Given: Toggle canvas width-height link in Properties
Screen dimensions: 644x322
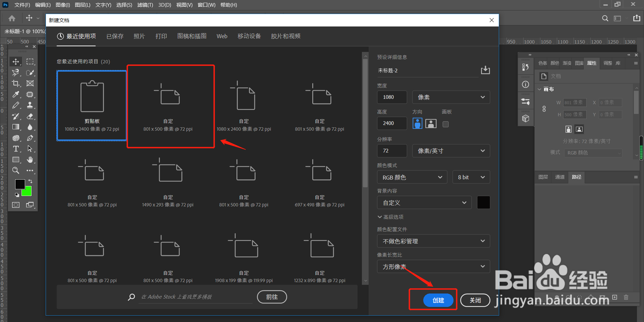Looking at the screenshot, I should click(544, 109).
